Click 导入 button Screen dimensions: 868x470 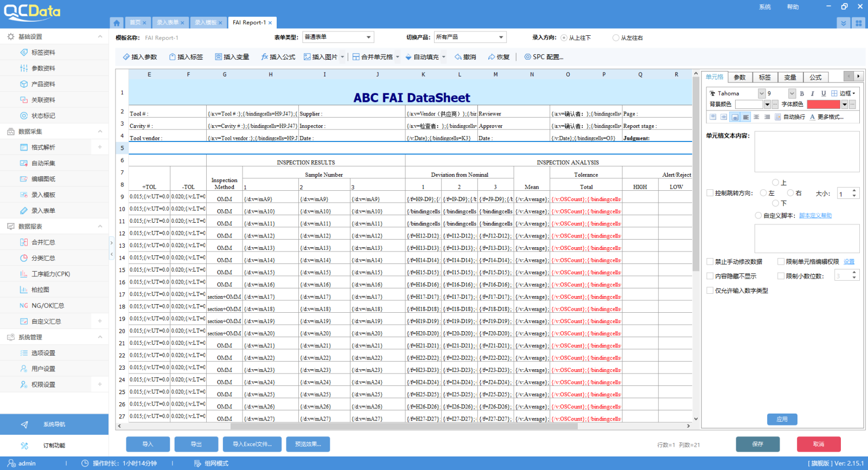pyautogui.click(x=148, y=444)
